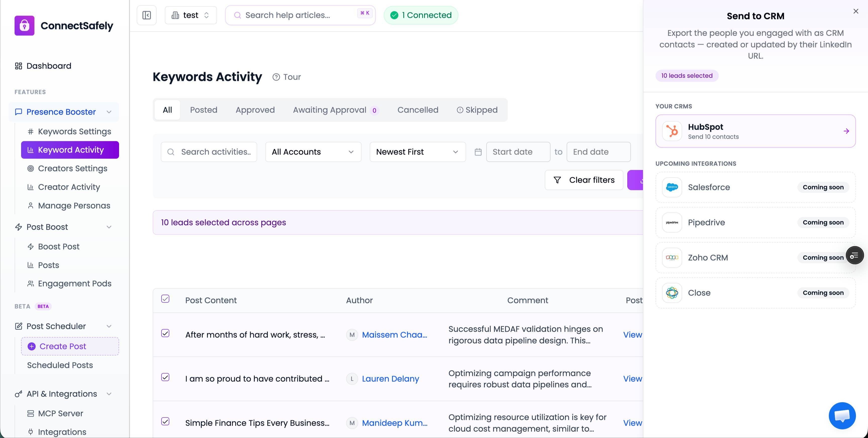Viewport: 868px width, 438px height.
Task: Click the dark floating list widget
Action: pos(854,256)
